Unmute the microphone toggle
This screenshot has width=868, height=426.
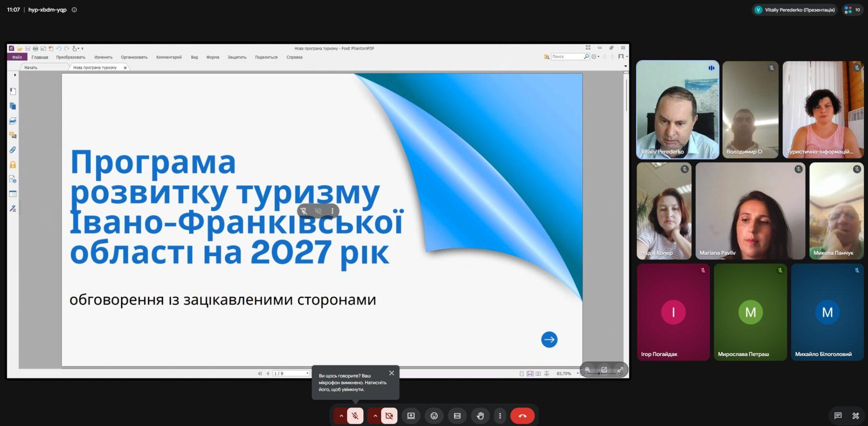point(355,416)
